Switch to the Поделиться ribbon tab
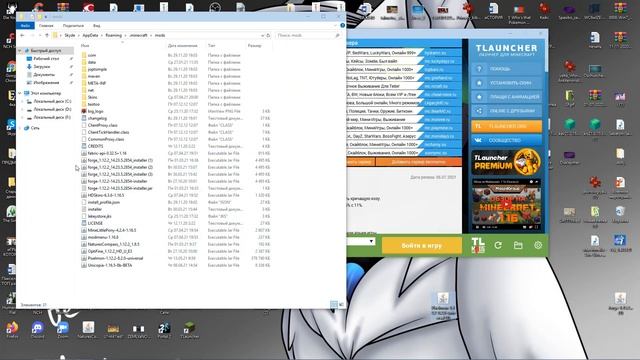Screen dimensions: 640x360 coord(73,26)
